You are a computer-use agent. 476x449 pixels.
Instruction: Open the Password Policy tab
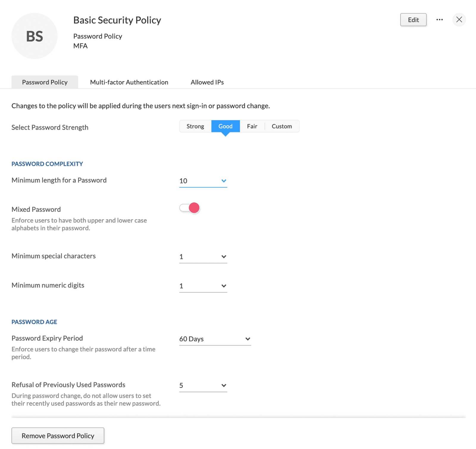(x=45, y=82)
